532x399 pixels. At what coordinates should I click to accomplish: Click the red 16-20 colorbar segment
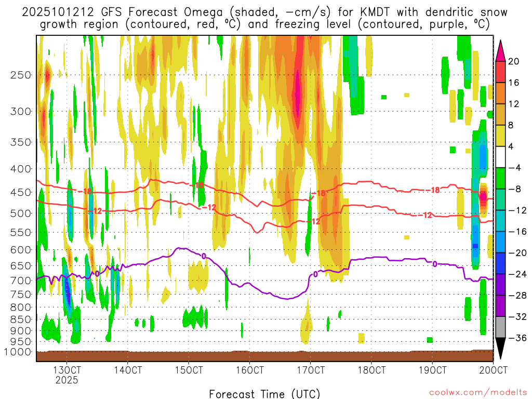point(500,72)
